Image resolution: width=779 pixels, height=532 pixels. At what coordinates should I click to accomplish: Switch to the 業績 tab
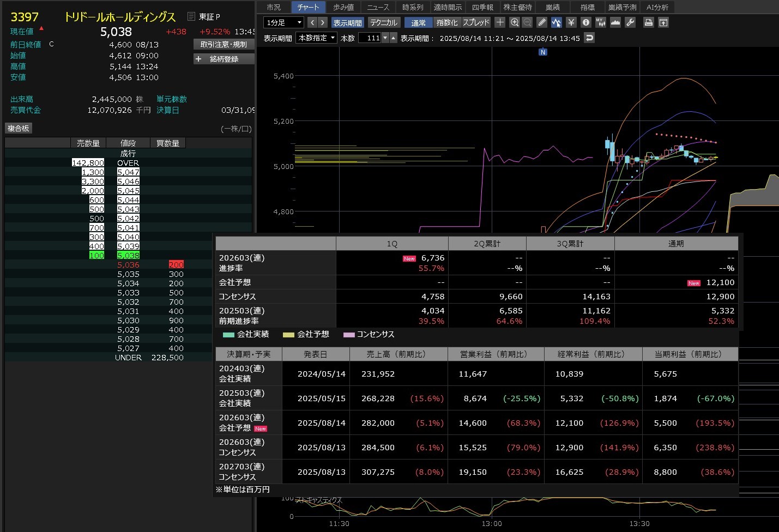point(552,7)
